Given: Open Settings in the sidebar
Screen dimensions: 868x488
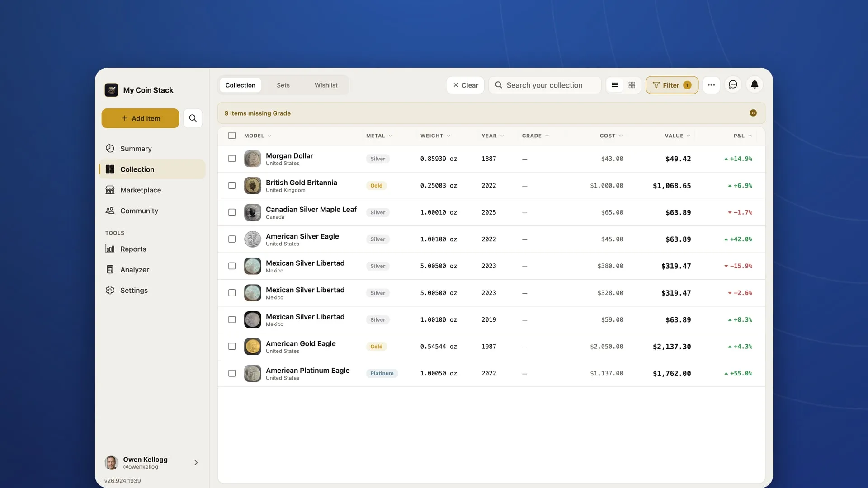Looking at the screenshot, I should [152, 291].
